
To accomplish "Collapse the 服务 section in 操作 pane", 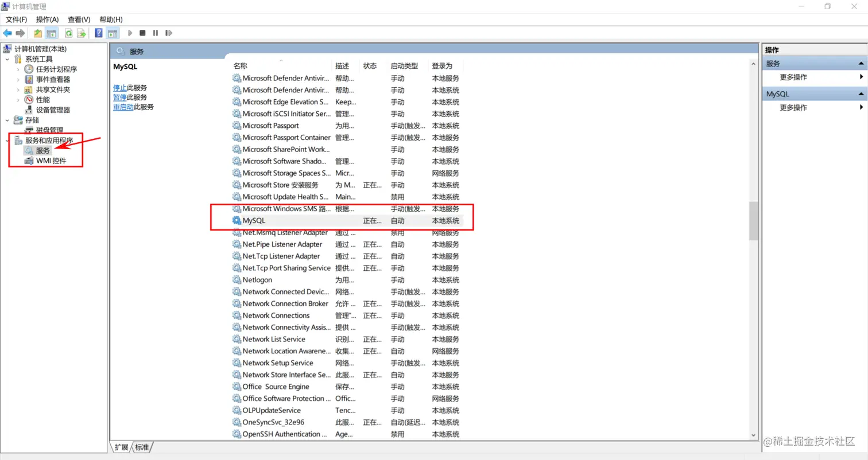I will (861, 64).
